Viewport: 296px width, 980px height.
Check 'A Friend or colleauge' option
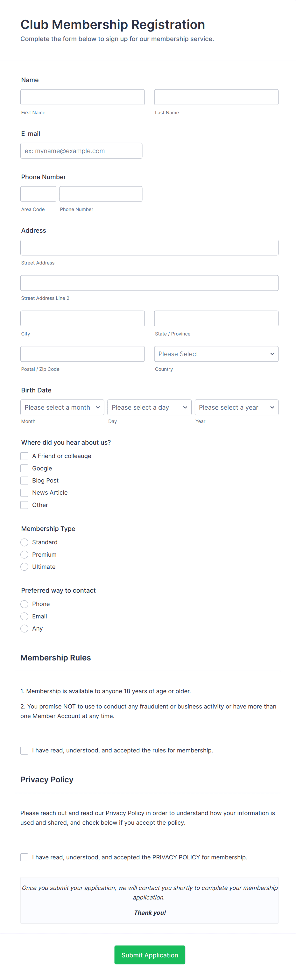[24, 456]
